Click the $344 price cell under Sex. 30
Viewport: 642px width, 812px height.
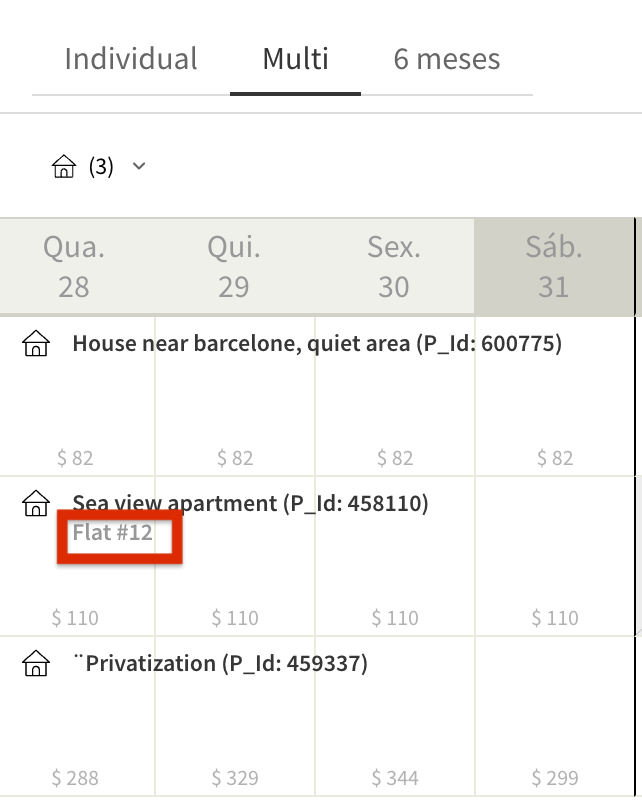tap(395, 778)
